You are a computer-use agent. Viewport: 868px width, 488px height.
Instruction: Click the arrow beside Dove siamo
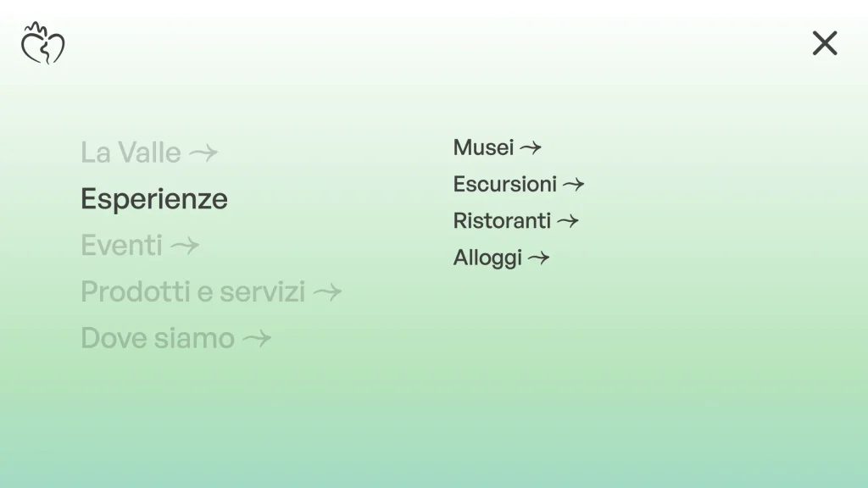pyautogui.click(x=257, y=339)
